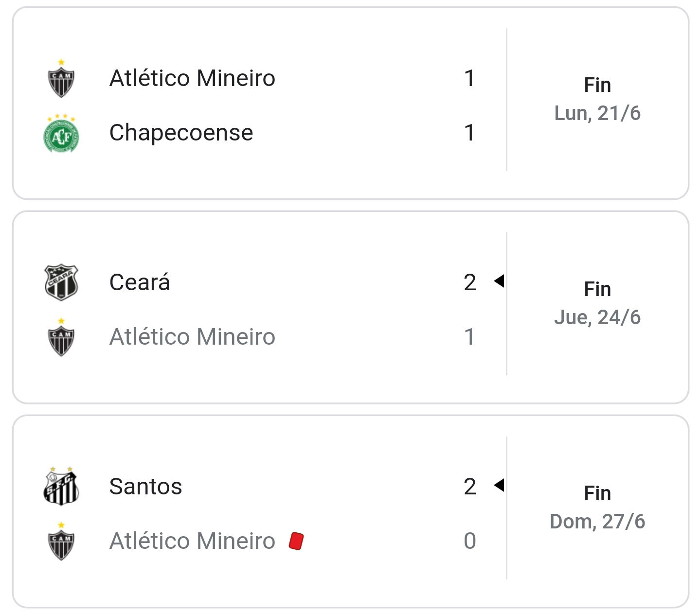Viewport: 700px width, 613px height.
Task: Click Atlético Mineiro crest in Santos match
Action: (61, 542)
